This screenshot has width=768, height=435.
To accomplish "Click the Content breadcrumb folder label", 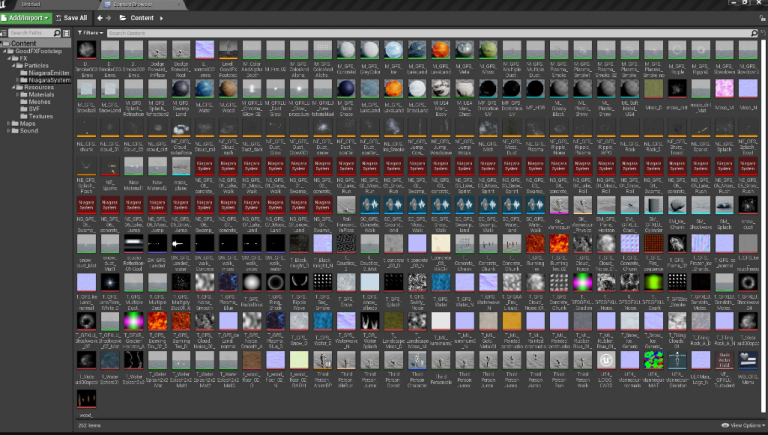I will 142,18.
